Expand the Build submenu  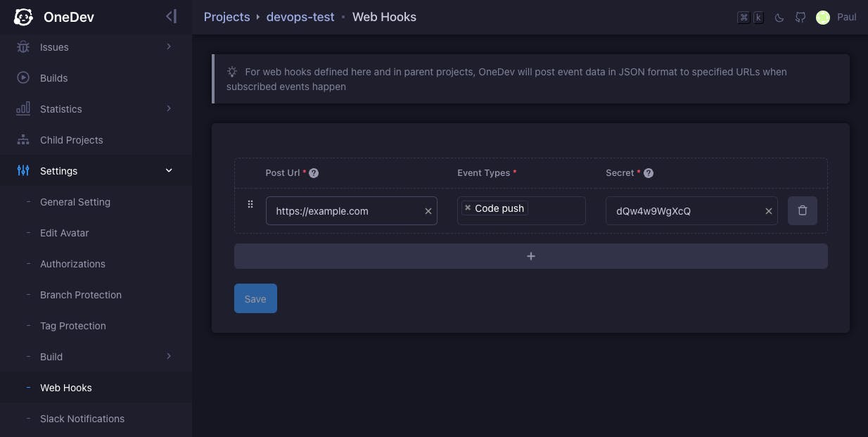tap(169, 357)
